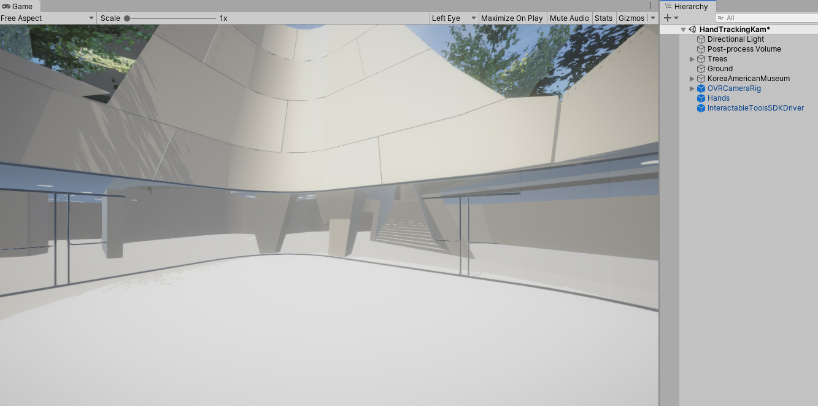Expand the KoreaAmericanMuseum tree node

[692, 78]
